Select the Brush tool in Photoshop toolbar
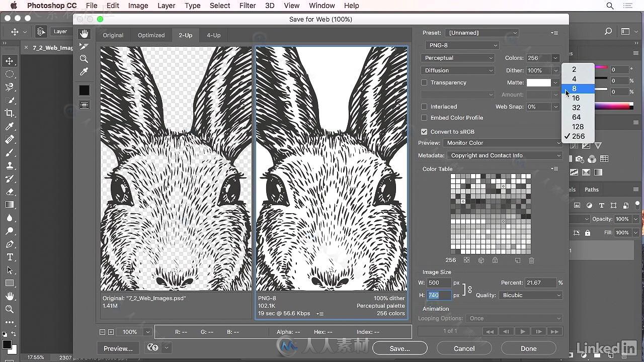644x362 pixels. [10, 152]
